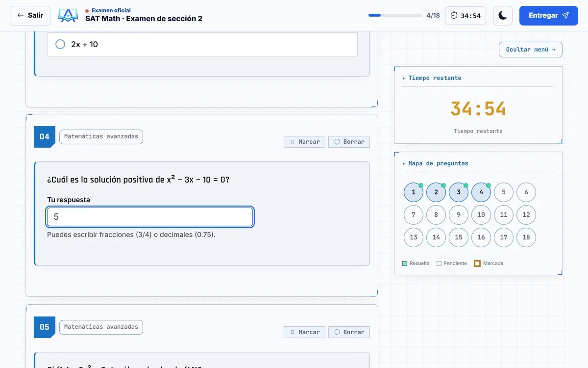The height and width of the screenshot is (368, 588).
Task: Click the stopwatch timer in the header
Action: point(465,16)
